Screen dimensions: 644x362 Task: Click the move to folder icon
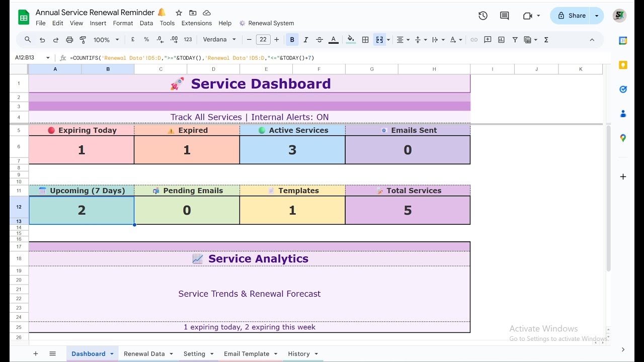[x=193, y=13]
